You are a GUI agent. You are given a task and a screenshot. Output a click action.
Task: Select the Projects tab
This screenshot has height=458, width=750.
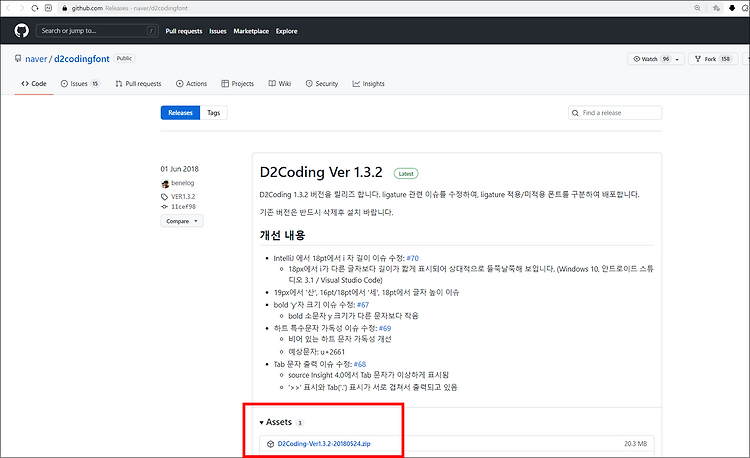(238, 84)
